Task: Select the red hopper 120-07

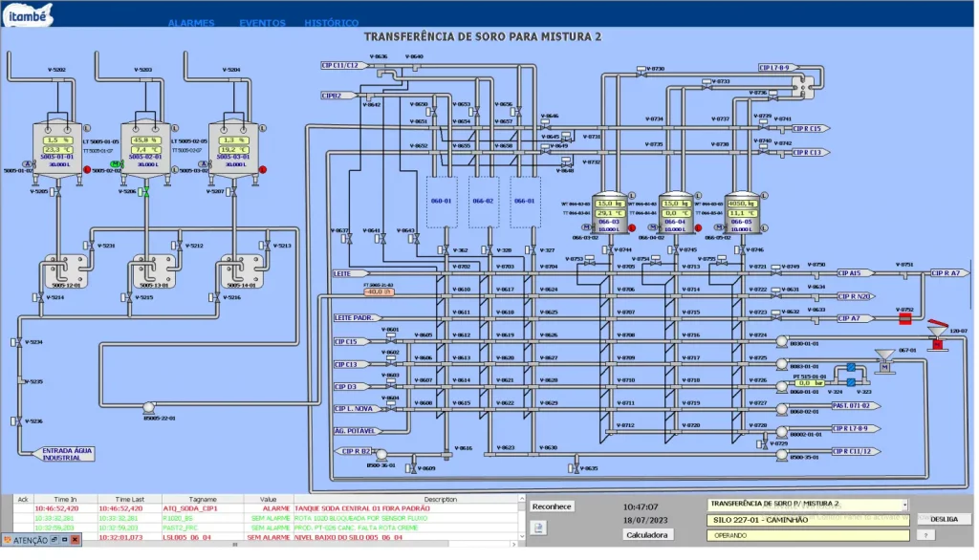Action: (x=937, y=336)
